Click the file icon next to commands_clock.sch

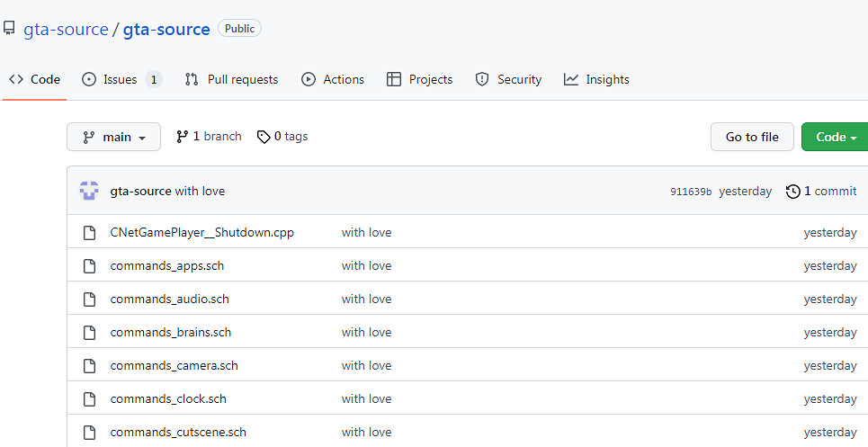[89, 398]
